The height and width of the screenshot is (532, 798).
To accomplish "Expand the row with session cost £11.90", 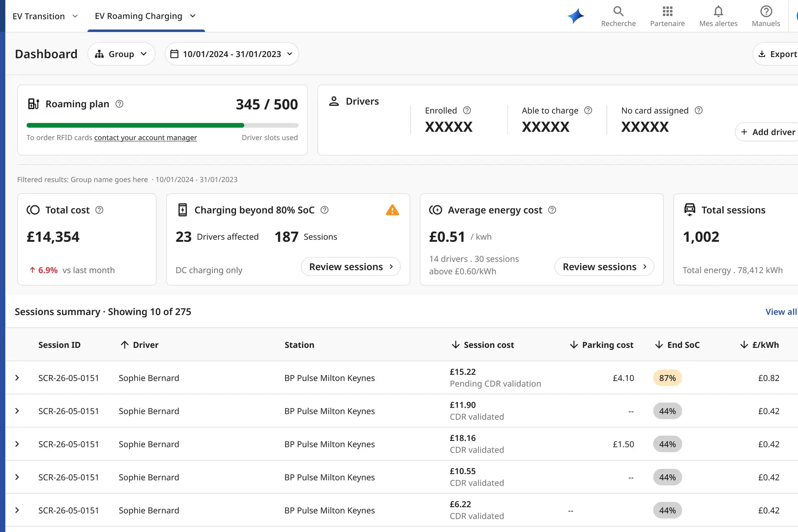I will (17, 411).
